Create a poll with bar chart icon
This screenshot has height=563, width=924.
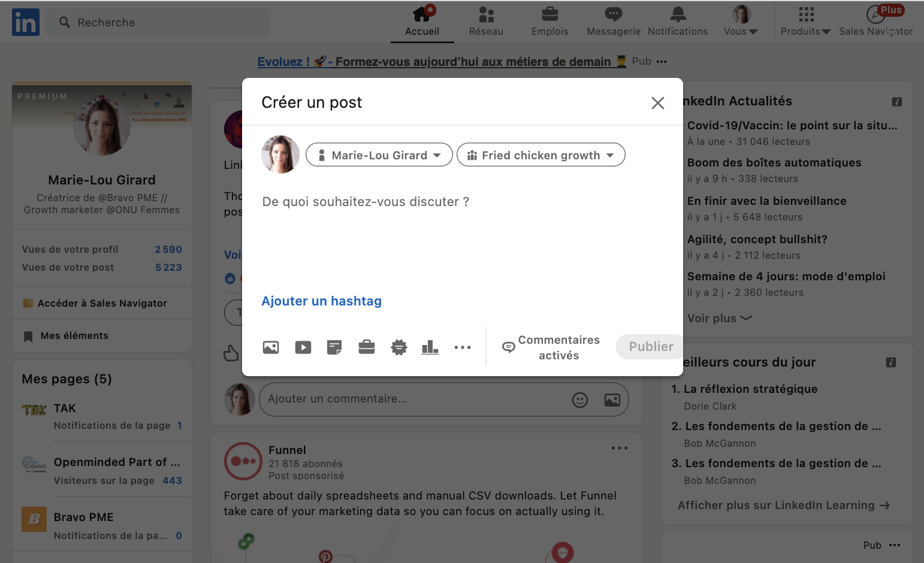point(430,347)
